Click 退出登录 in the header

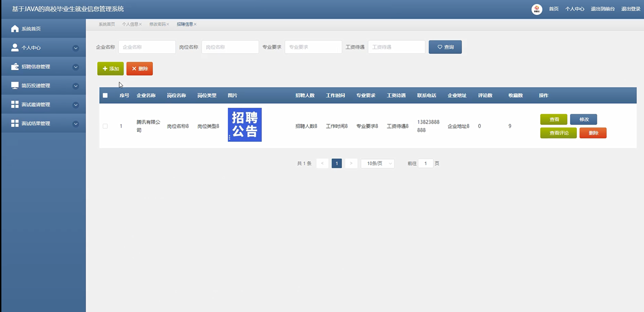pos(631,9)
